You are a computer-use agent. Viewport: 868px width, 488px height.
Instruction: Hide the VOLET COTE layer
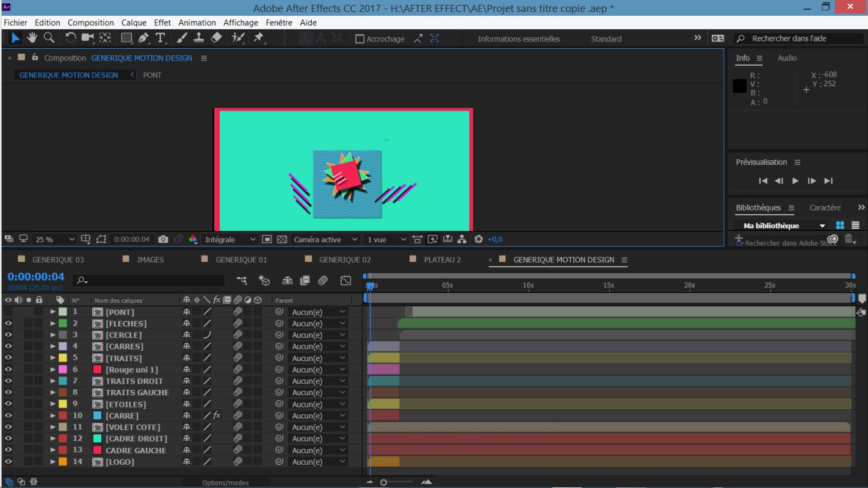click(8, 427)
